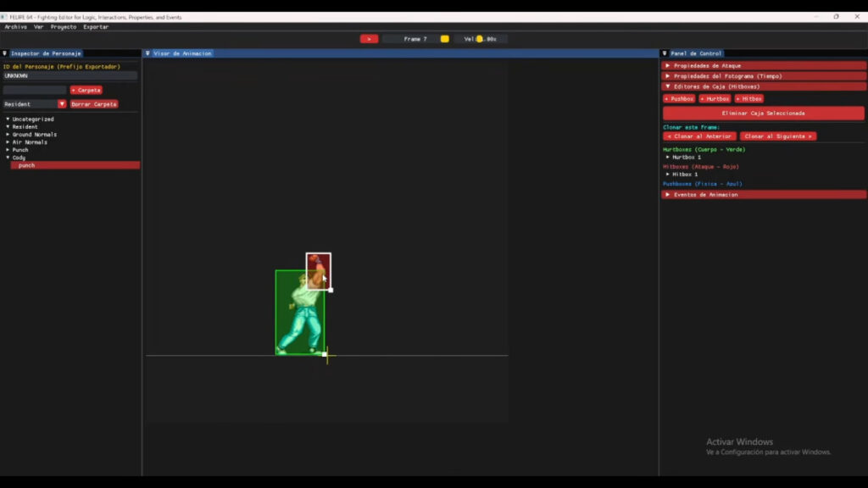Open the Archivo menu
The image size is (868, 488).
(x=15, y=26)
